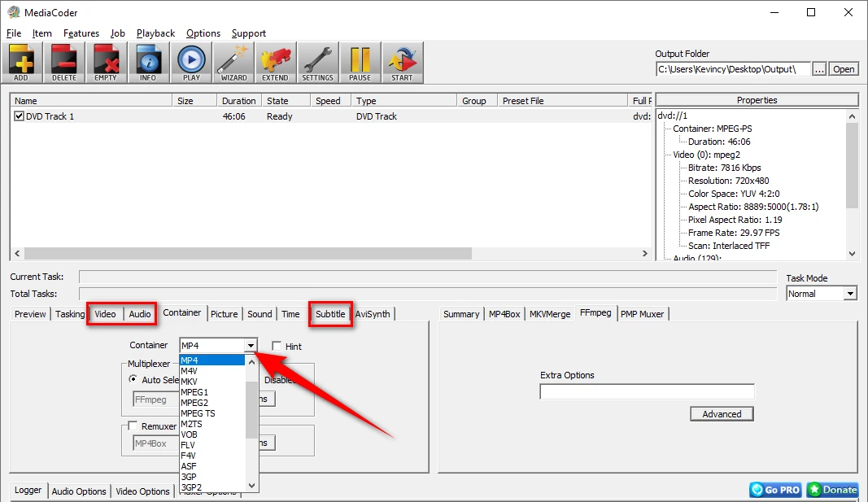Open the Audio Options bottom tab
The height and width of the screenshot is (502, 868).
[79, 491]
